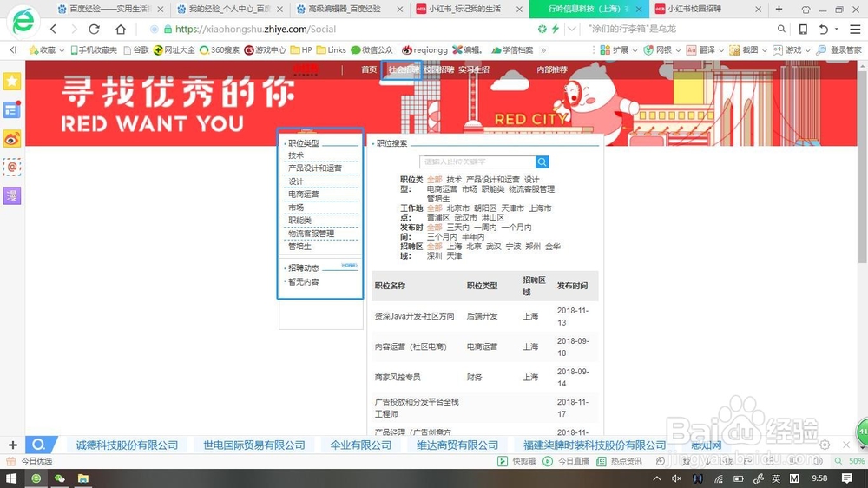Open the 内部推荐 navigation item
Screen dimensions: 868x488
pos(552,69)
